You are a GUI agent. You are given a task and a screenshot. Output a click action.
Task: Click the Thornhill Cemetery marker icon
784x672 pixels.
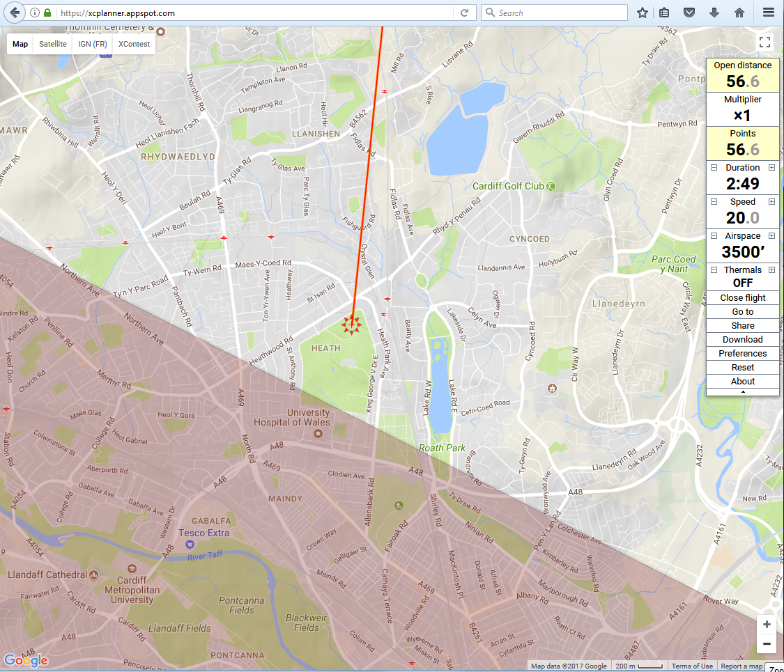(160, 31)
